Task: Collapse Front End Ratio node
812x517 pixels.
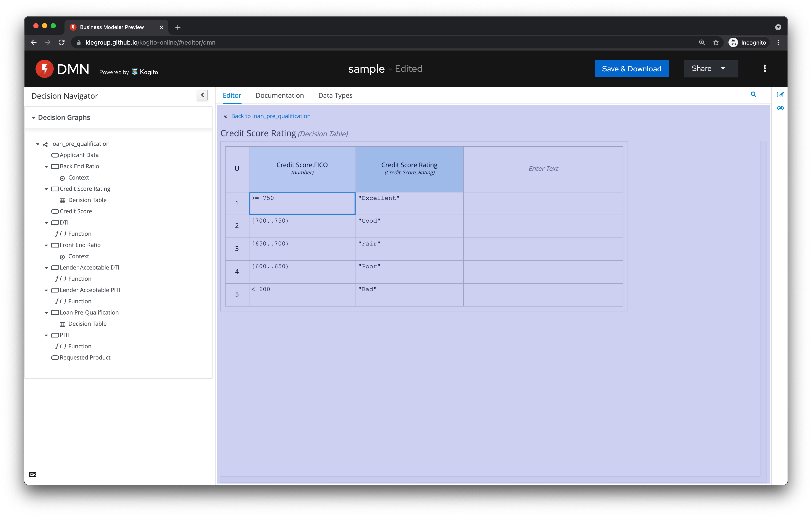Action: pyautogui.click(x=46, y=245)
